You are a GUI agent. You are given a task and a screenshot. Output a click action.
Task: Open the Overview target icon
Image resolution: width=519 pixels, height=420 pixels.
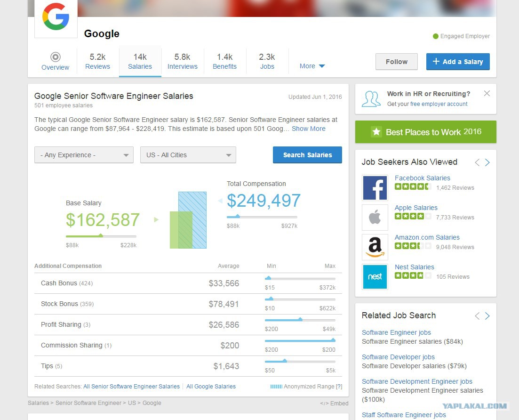55,57
